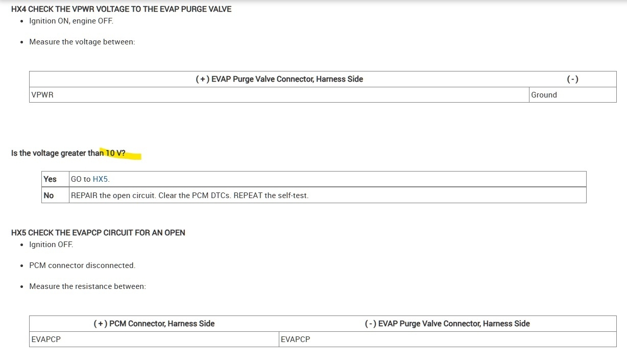Click the 'REPAIR the open circuit' instruction
Viewport: 627px width, 364px height.
[x=189, y=196]
